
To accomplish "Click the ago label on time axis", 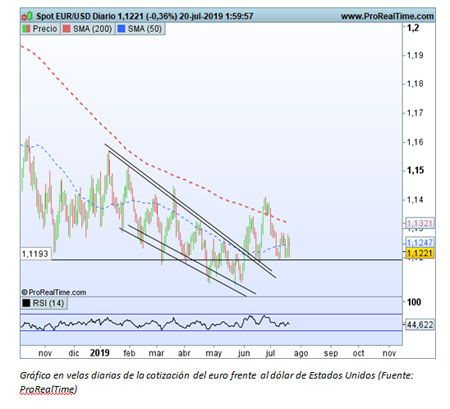I will (301, 354).
